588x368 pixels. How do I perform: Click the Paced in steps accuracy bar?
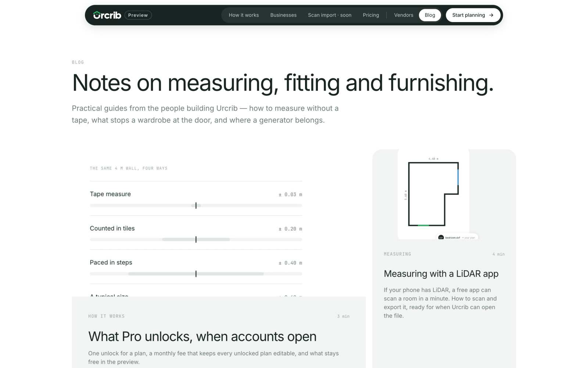[x=196, y=274]
